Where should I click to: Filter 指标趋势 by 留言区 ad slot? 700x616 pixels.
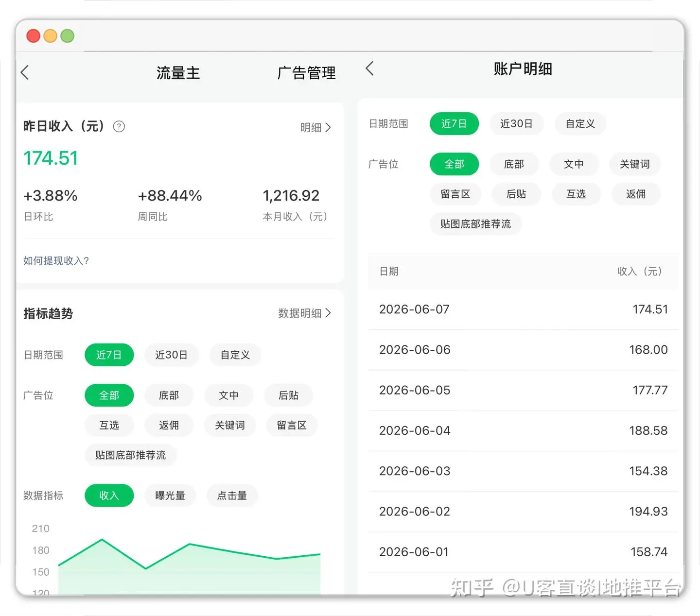[292, 426]
